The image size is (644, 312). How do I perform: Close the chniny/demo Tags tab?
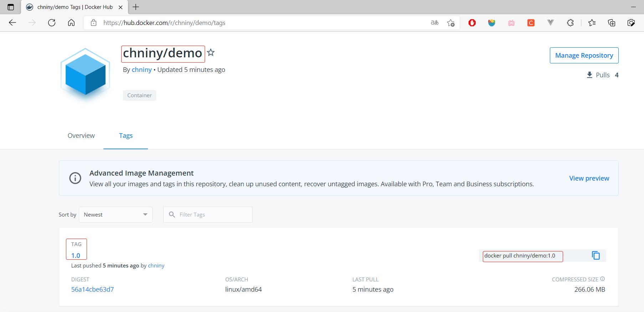pos(121,7)
